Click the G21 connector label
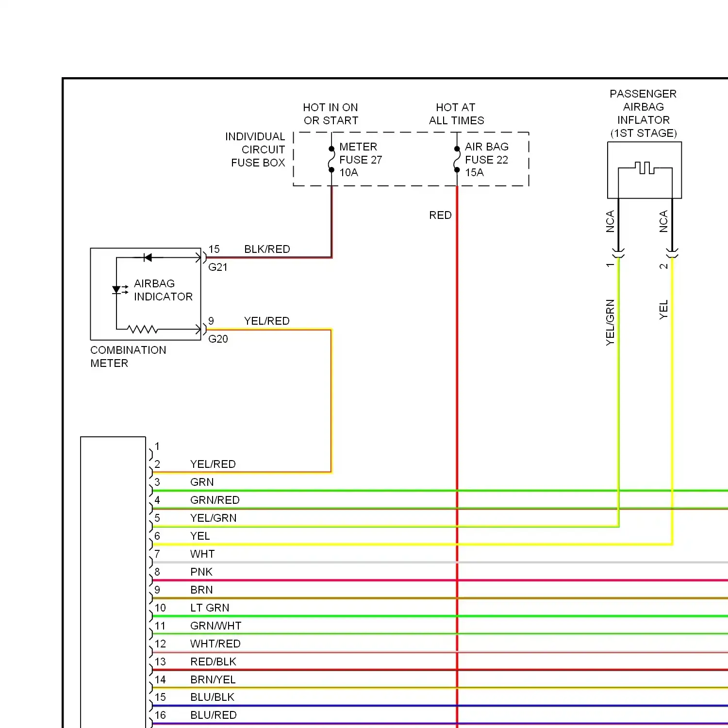Screen dimensions: 728x728 (x=218, y=267)
